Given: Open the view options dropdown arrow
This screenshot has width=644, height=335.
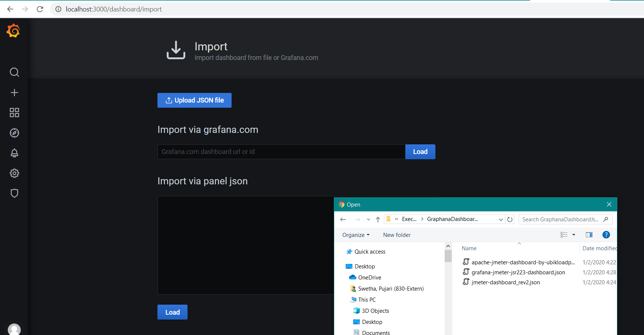Looking at the screenshot, I should [x=574, y=235].
